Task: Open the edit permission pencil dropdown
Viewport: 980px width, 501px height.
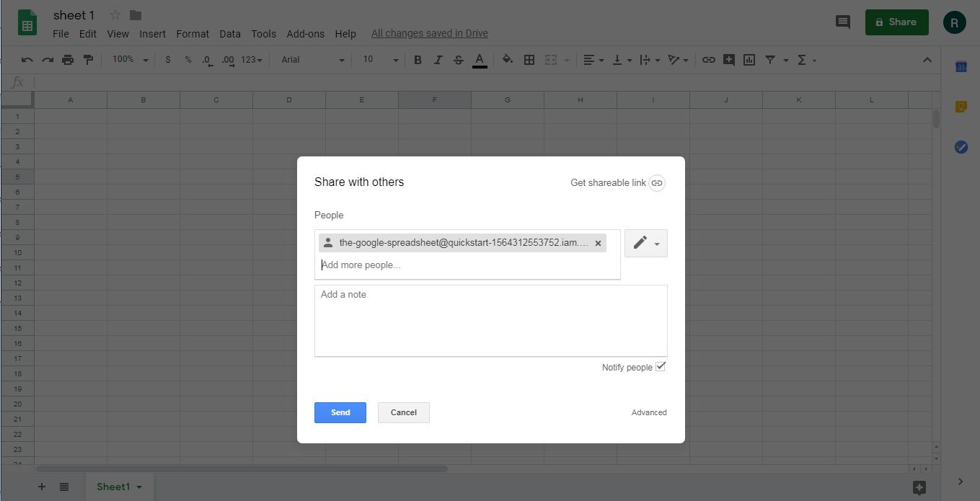Action: [x=646, y=244]
